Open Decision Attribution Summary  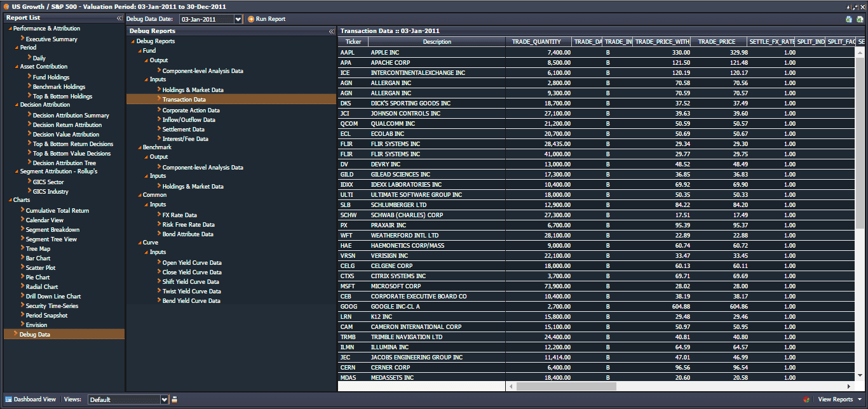point(71,116)
